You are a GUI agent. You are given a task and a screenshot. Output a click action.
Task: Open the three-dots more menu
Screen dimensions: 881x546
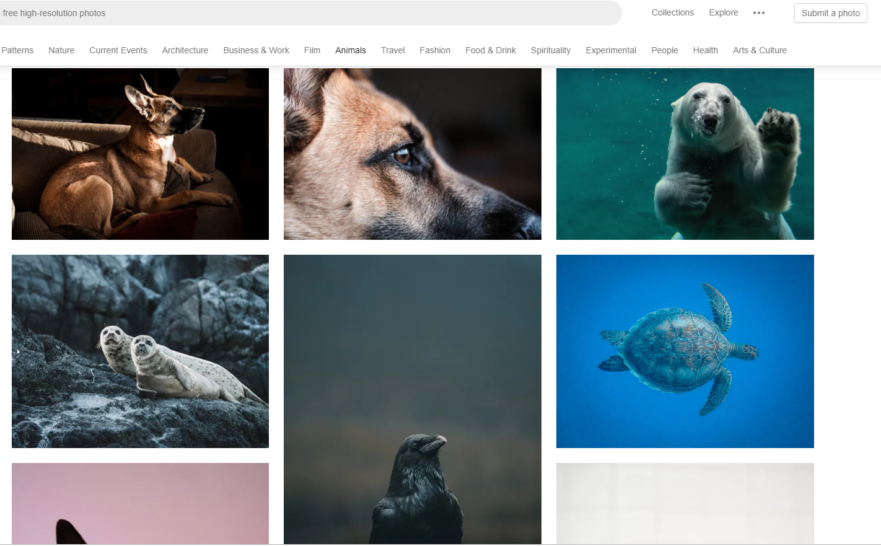(x=759, y=13)
